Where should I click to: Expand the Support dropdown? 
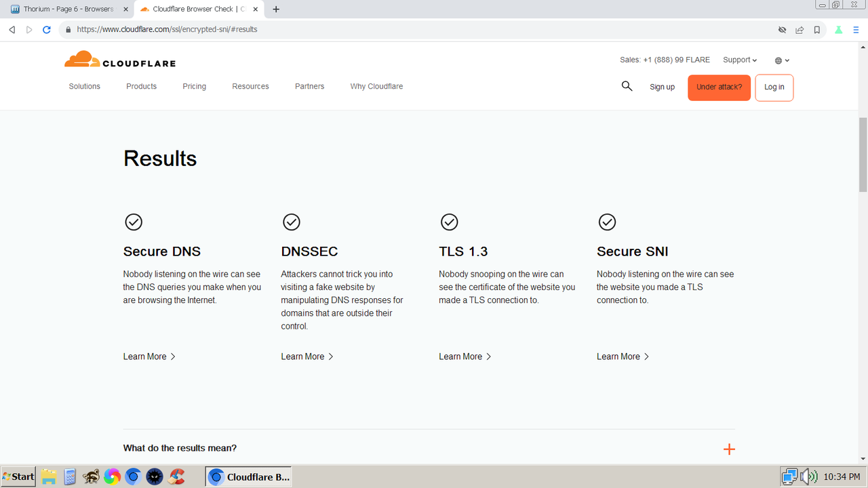point(740,60)
